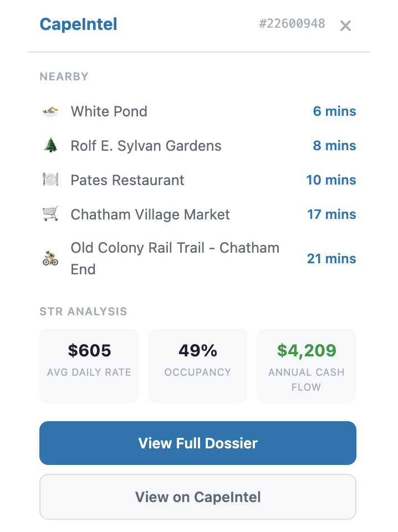Click the 17 mins link for Chatham Village Market
Viewport: 398px width, 532px height.
coord(331,214)
